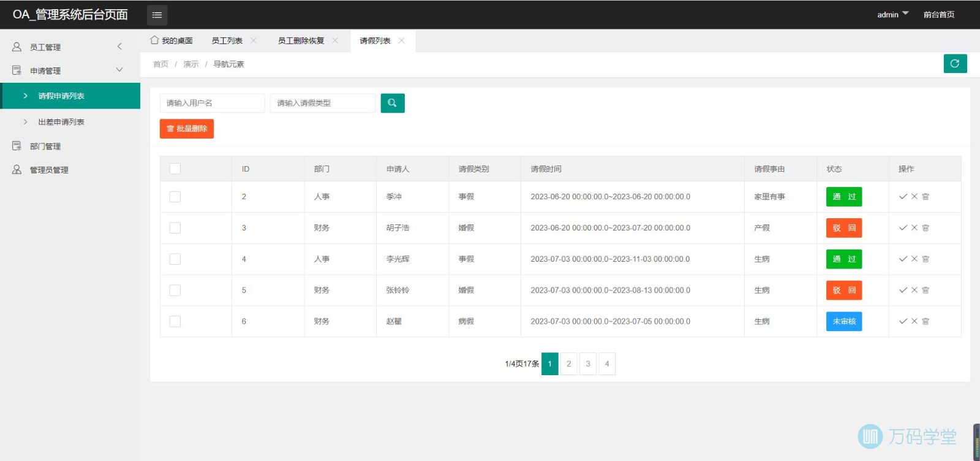This screenshot has height=461, width=980.
Task: Switch to 我的桌面 tab
Action: tap(172, 40)
